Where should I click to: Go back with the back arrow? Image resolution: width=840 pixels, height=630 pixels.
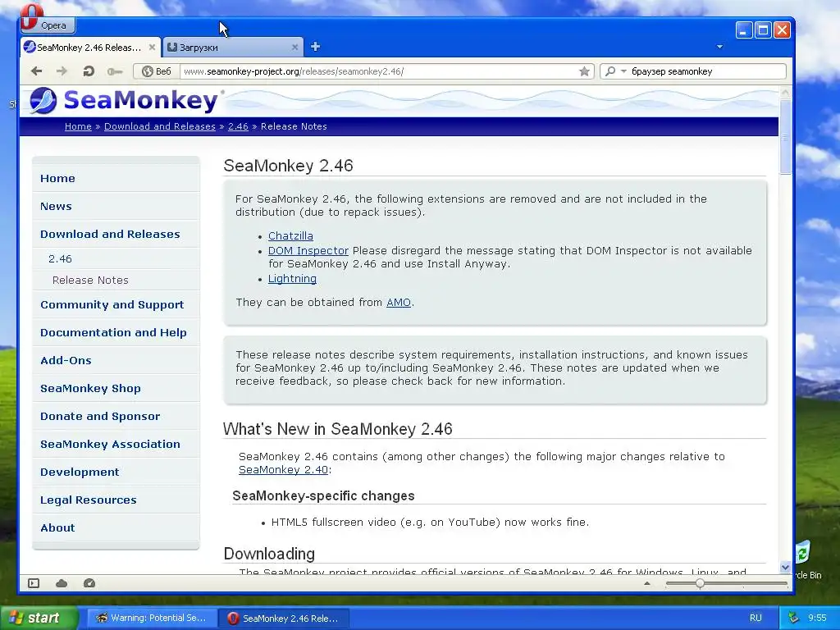36,71
